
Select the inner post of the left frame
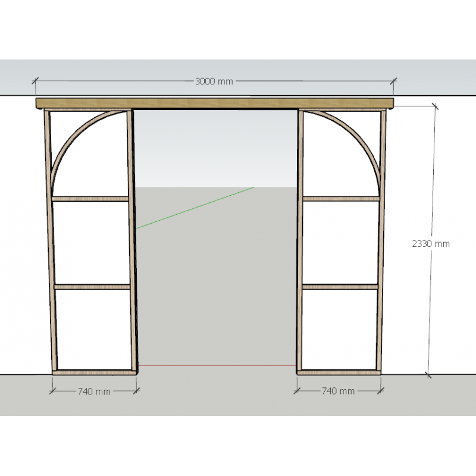click(131, 238)
